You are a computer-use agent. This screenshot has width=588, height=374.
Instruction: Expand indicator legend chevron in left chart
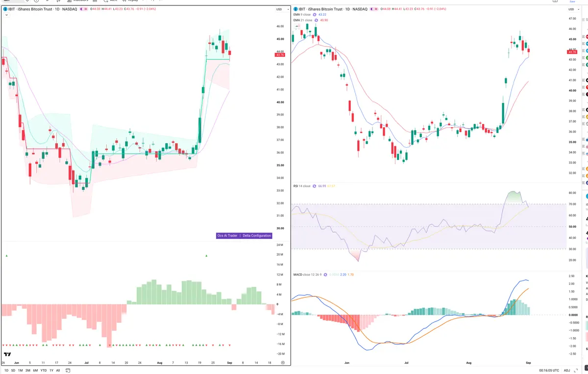click(x=5, y=15)
